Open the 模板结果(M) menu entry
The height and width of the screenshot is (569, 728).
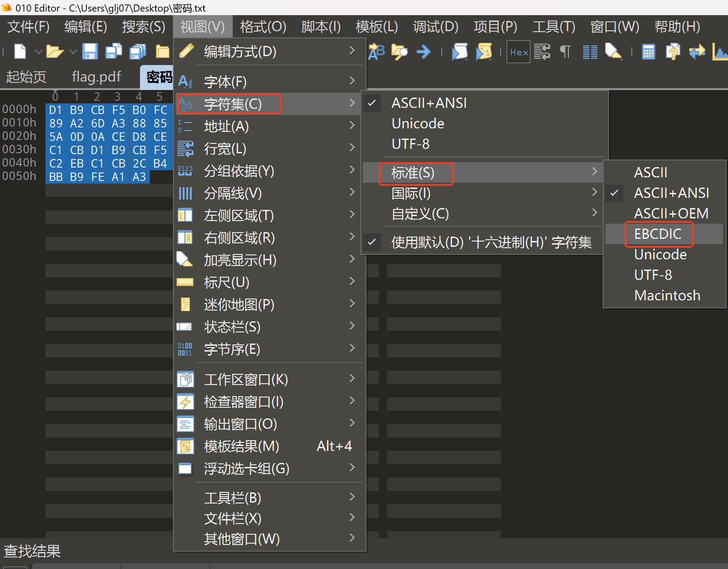tap(241, 446)
